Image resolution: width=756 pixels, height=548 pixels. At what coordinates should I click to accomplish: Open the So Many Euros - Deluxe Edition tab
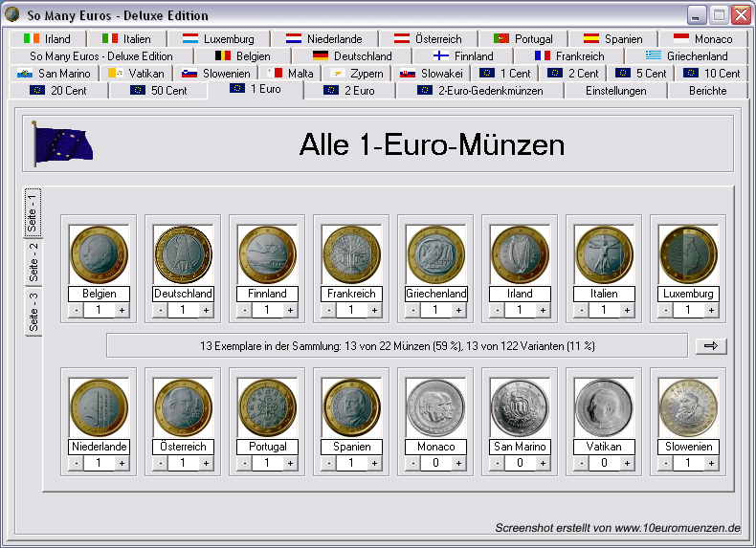101,56
